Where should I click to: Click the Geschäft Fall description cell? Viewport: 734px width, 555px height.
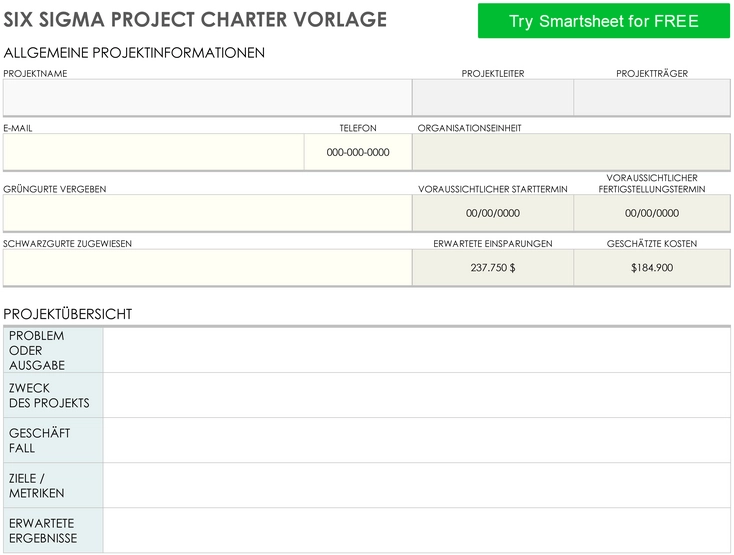click(417, 440)
